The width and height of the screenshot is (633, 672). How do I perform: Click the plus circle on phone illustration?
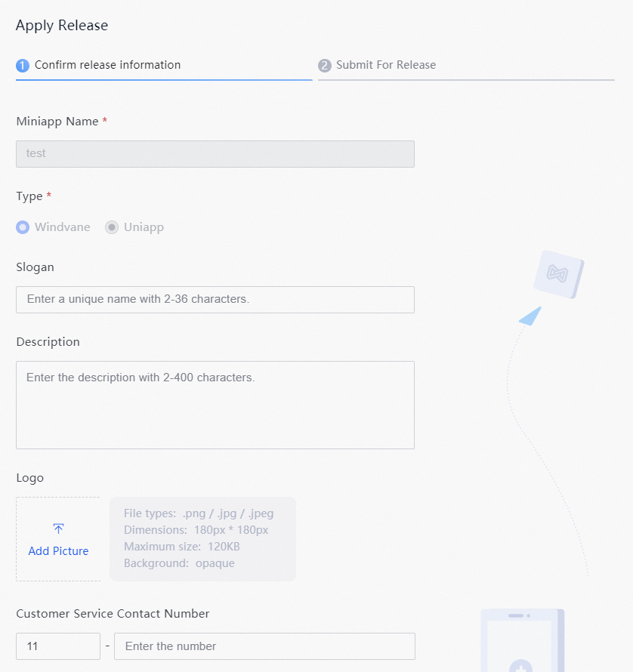tap(520, 666)
